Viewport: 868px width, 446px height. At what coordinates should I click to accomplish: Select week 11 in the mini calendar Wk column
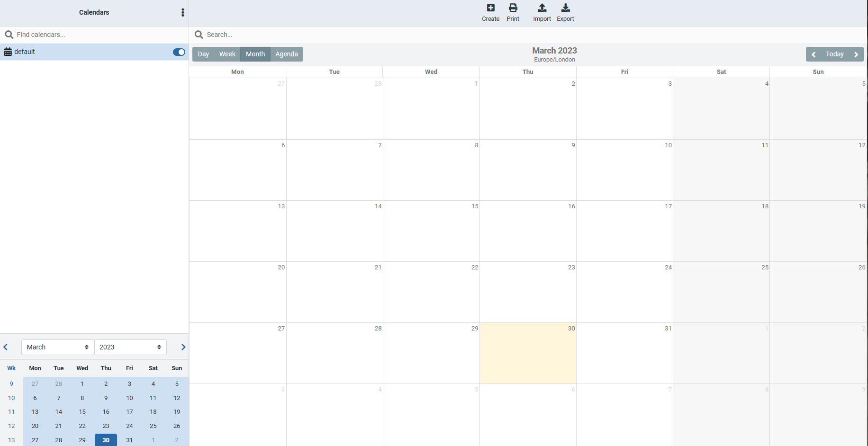11,412
